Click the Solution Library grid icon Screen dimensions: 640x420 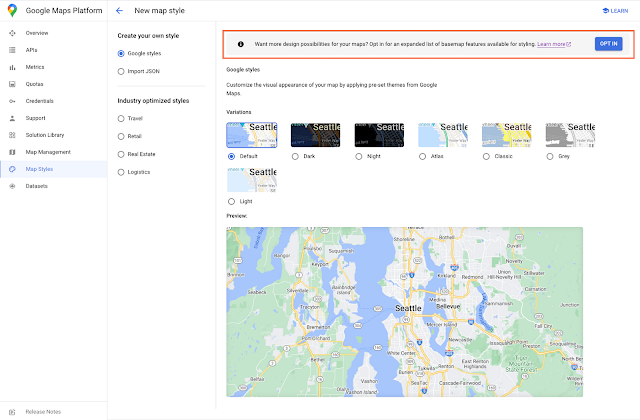coord(12,135)
